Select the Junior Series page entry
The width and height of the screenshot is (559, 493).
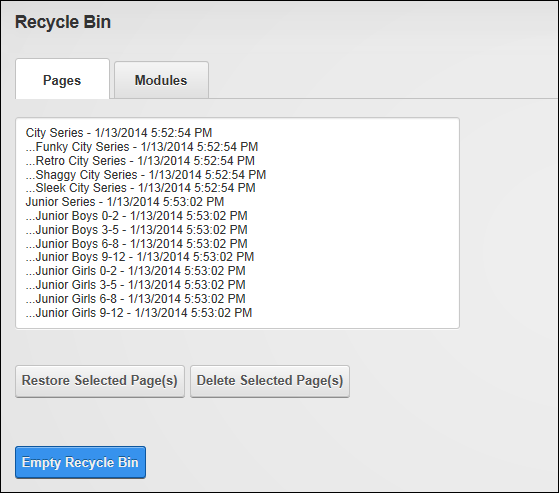tap(125, 202)
